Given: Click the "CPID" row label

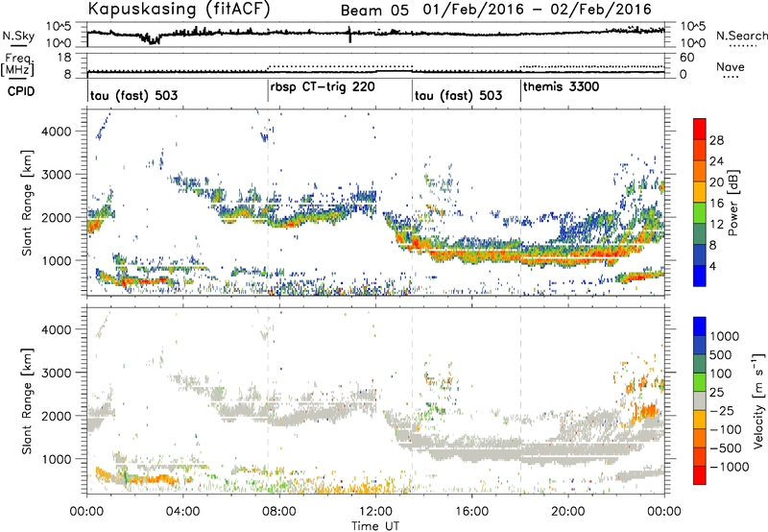Looking at the screenshot, I should point(21,91).
